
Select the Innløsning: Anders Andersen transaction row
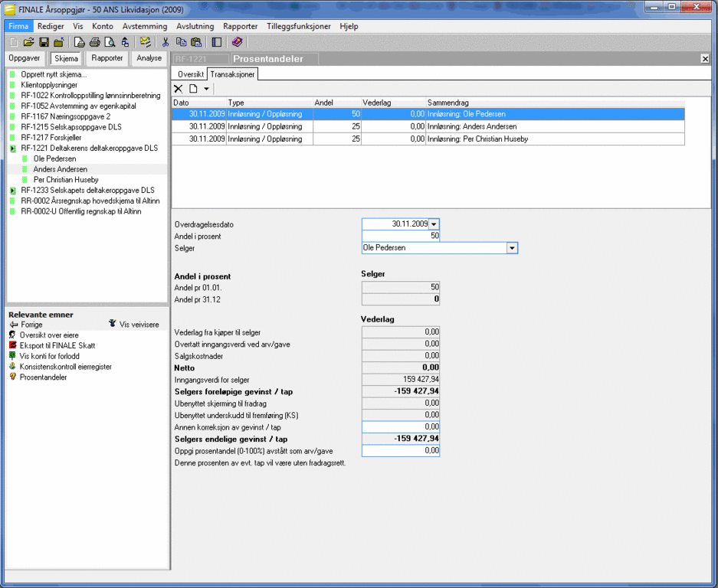[x=428, y=127]
